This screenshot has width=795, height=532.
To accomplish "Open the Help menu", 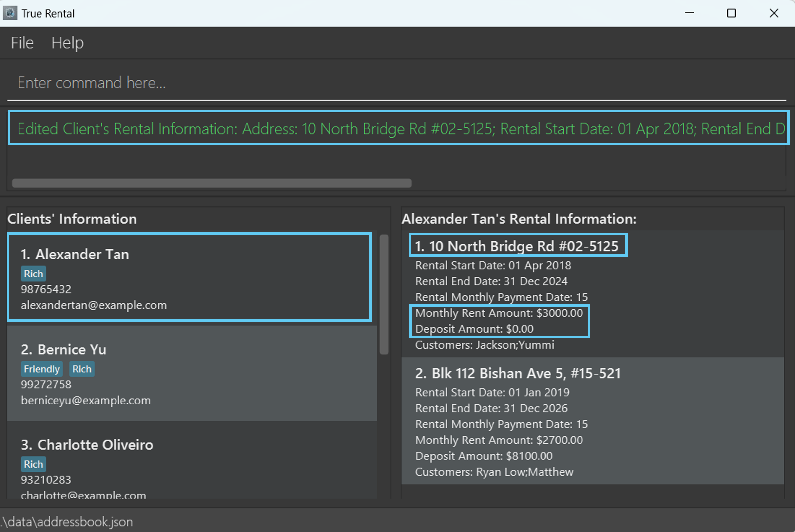I will coord(67,43).
